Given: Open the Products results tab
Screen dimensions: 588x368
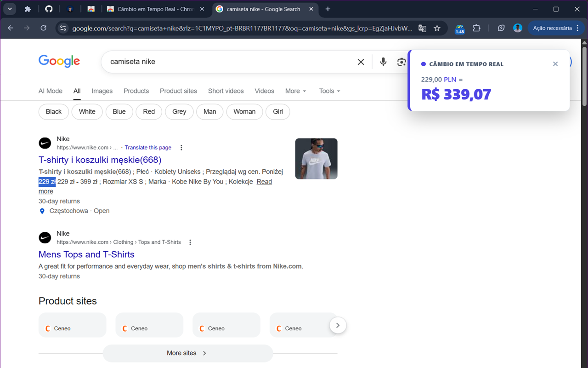Looking at the screenshot, I should pyautogui.click(x=136, y=91).
